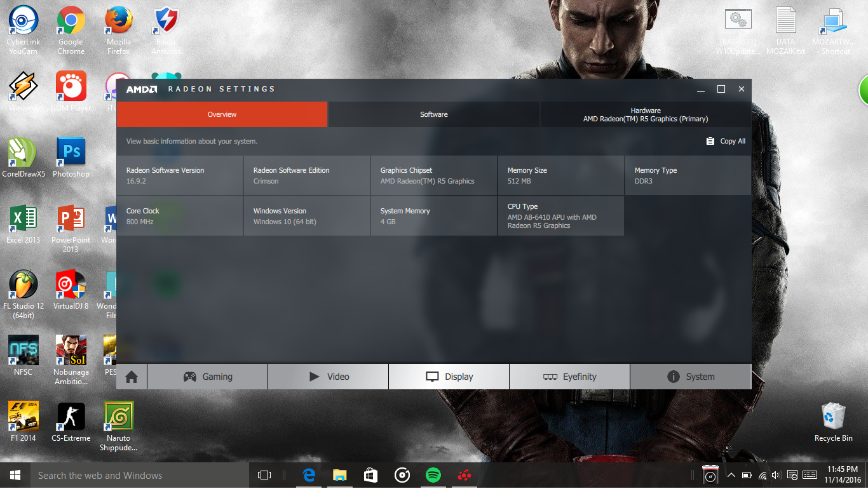The height and width of the screenshot is (489, 868).
Task: Open File Explorer from the taskbar
Action: [x=340, y=475]
